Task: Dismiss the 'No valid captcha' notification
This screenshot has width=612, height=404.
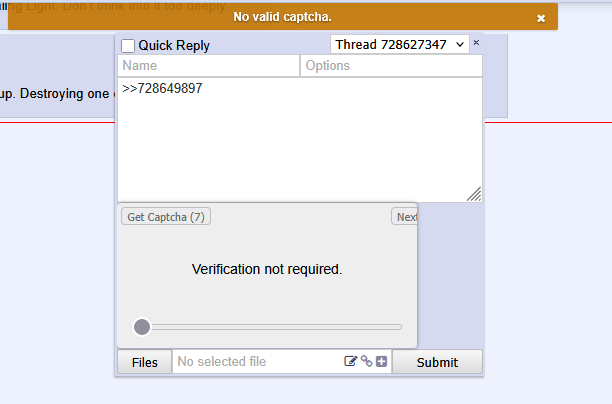Action: click(x=541, y=18)
